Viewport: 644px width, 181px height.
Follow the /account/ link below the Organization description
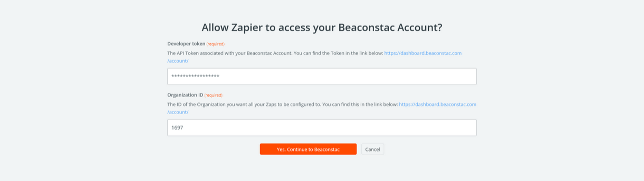coord(177,112)
